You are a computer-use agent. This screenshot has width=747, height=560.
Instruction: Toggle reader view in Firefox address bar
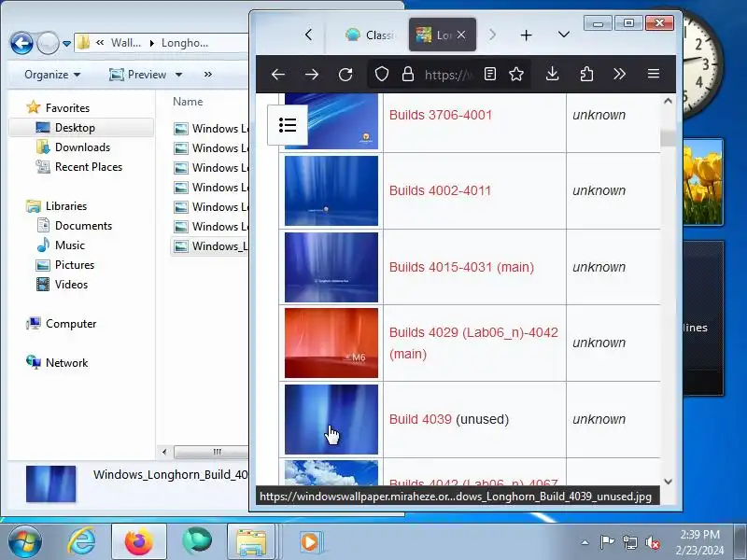point(489,74)
